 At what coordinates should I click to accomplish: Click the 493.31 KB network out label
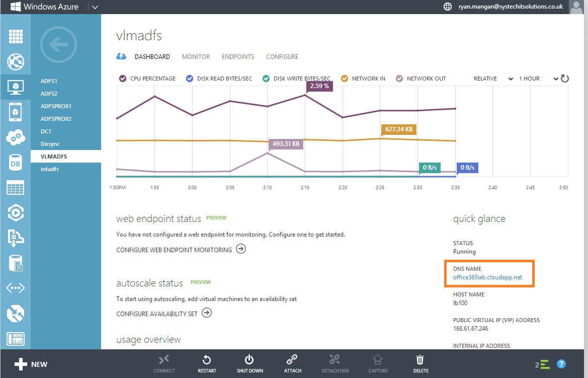(286, 144)
